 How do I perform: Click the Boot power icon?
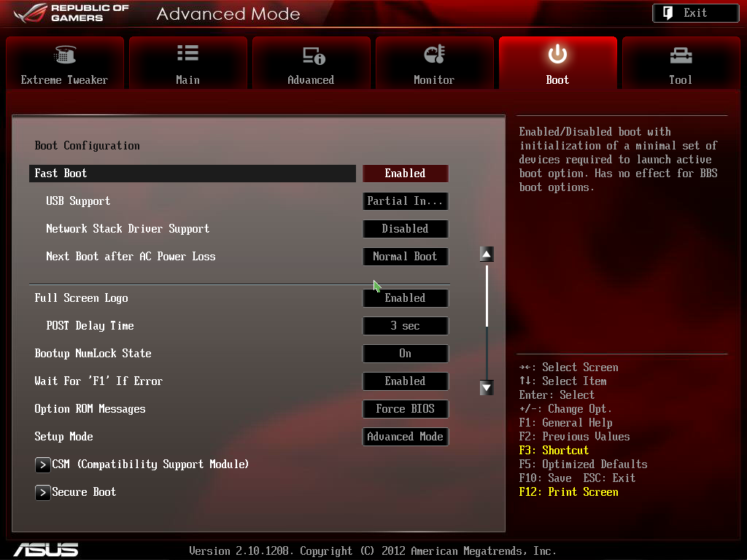557,54
